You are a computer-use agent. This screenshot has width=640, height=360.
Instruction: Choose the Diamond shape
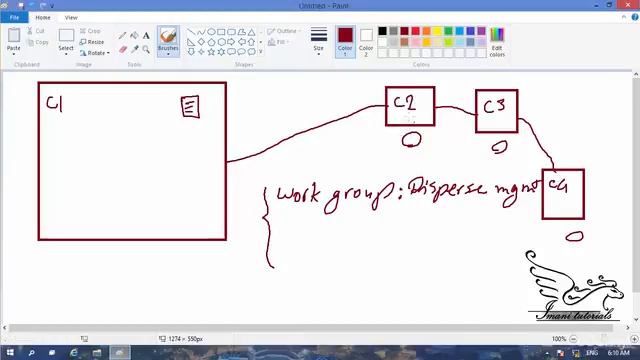201,42
